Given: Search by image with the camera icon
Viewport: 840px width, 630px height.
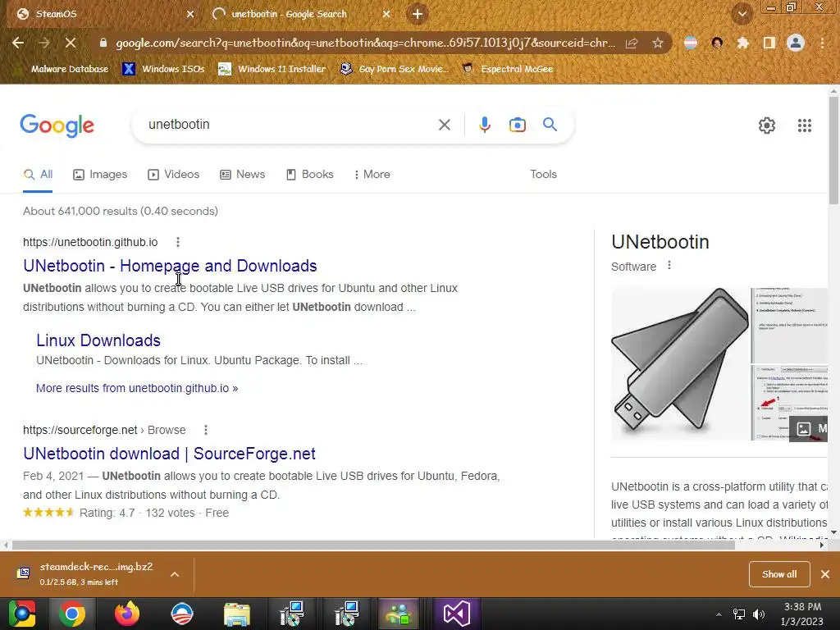Looking at the screenshot, I should click(517, 125).
